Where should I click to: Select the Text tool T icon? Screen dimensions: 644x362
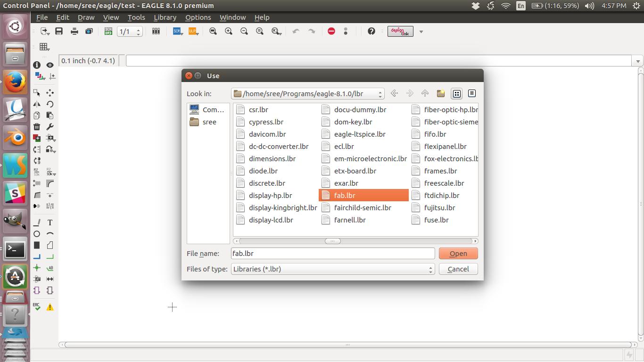coord(50,222)
